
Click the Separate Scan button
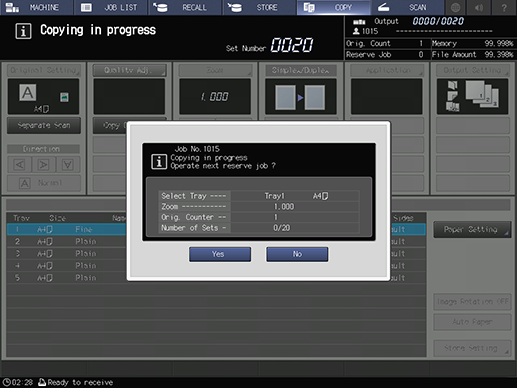[44, 125]
